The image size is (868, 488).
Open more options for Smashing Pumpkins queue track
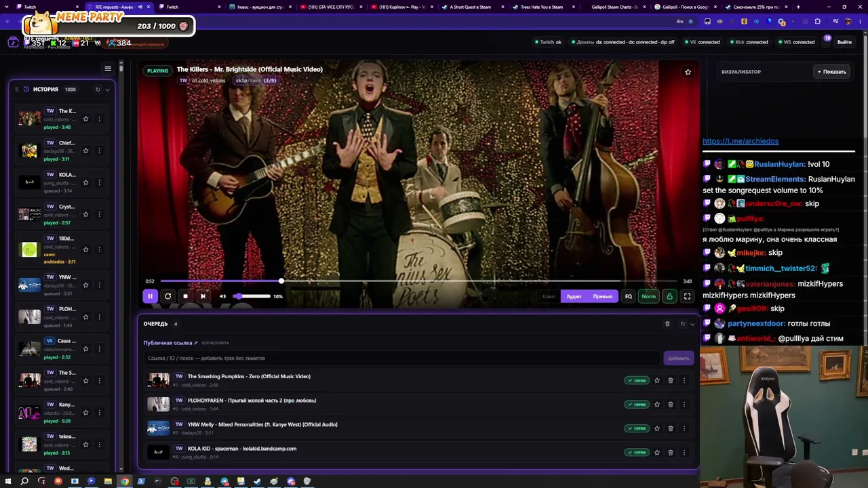[684, 380]
